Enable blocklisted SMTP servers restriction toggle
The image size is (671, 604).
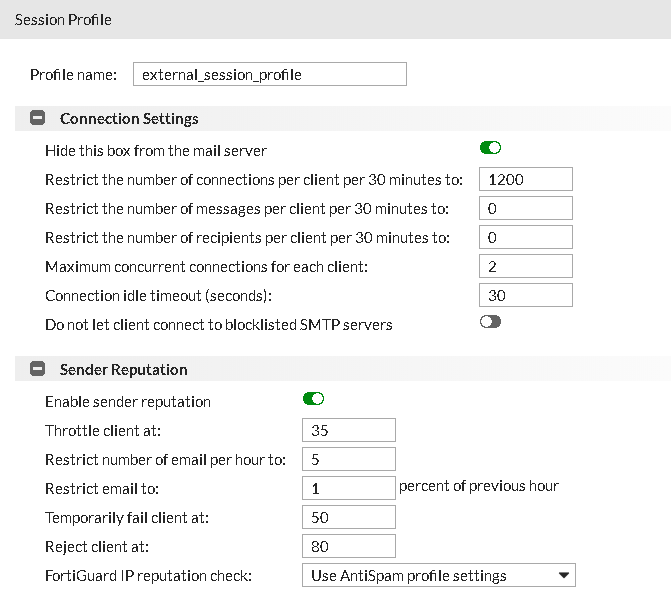click(490, 322)
